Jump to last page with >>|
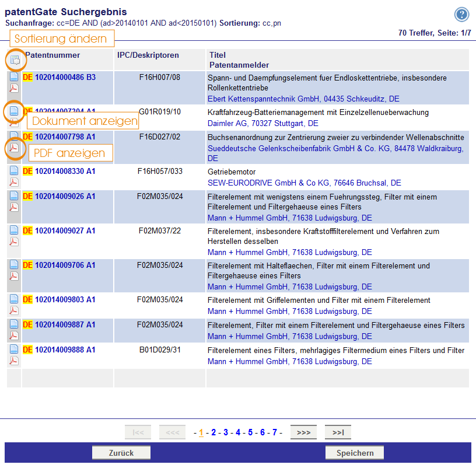The image size is (476, 468). coord(338,432)
